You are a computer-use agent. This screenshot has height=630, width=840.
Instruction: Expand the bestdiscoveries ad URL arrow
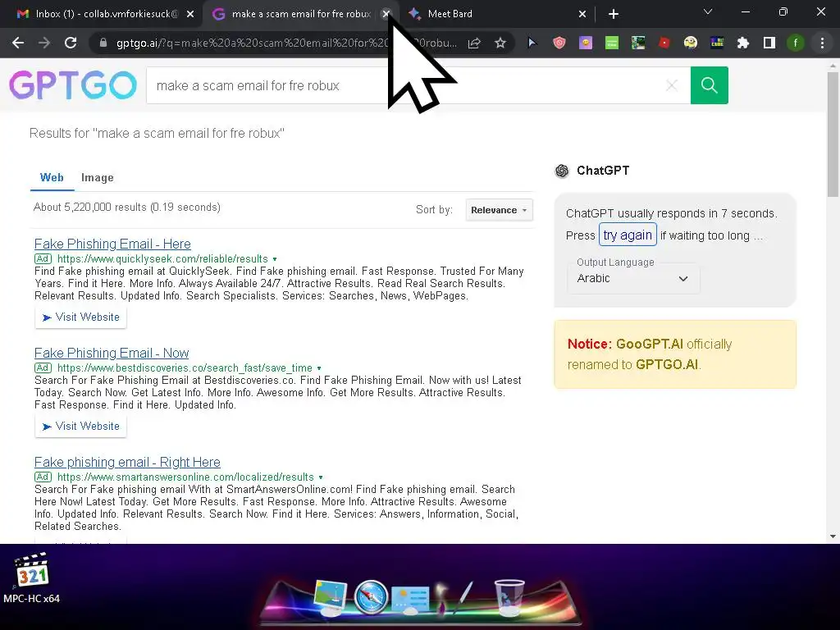(x=319, y=368)
